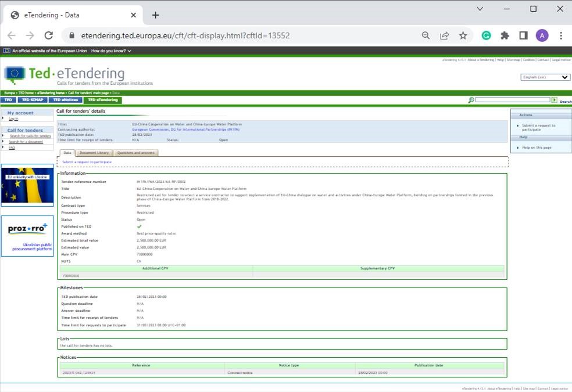Go back to the previous page
The width and height of the screenshot is (572, 392).
[x=12, y=35]
